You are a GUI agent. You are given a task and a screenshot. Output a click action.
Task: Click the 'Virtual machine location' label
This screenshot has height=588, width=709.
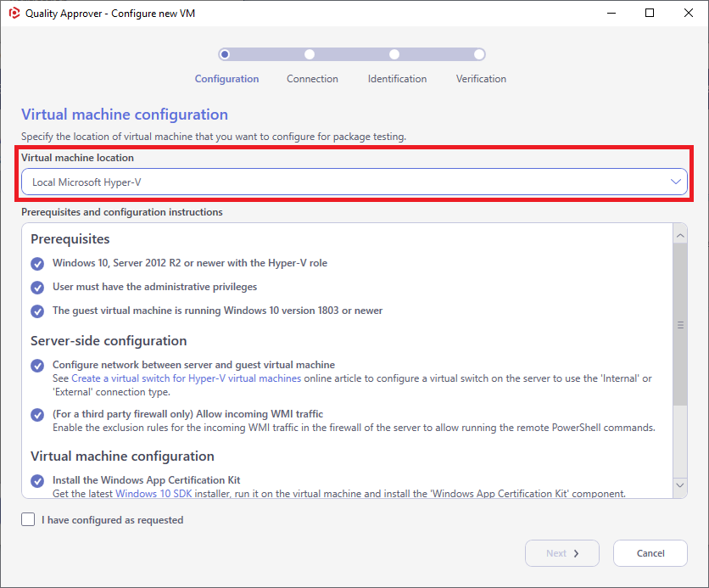pos(77,158)
